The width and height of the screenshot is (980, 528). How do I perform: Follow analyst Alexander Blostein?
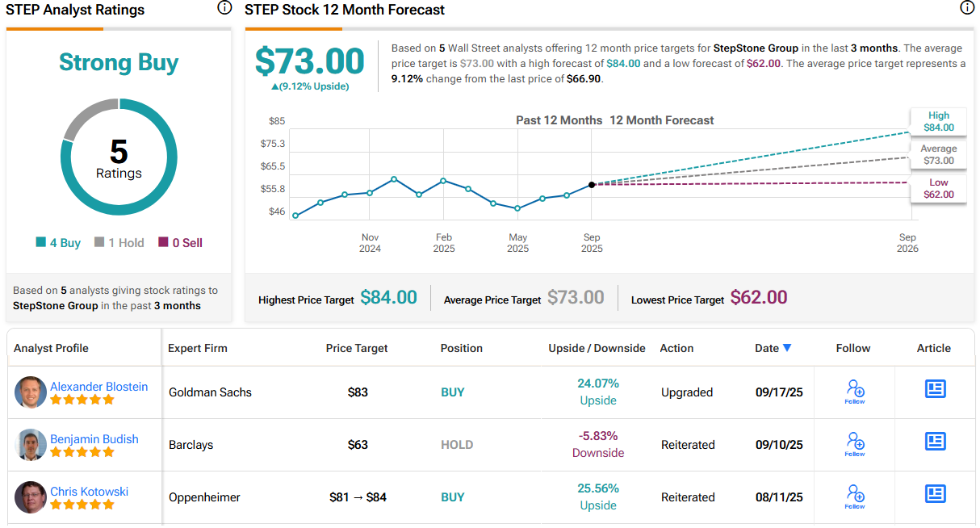pos(855,392)
